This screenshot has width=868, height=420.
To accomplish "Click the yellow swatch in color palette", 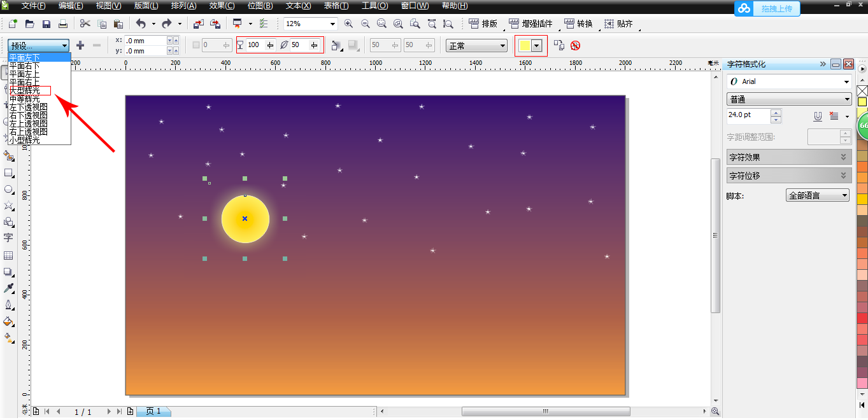I will (x=862, y=102).
